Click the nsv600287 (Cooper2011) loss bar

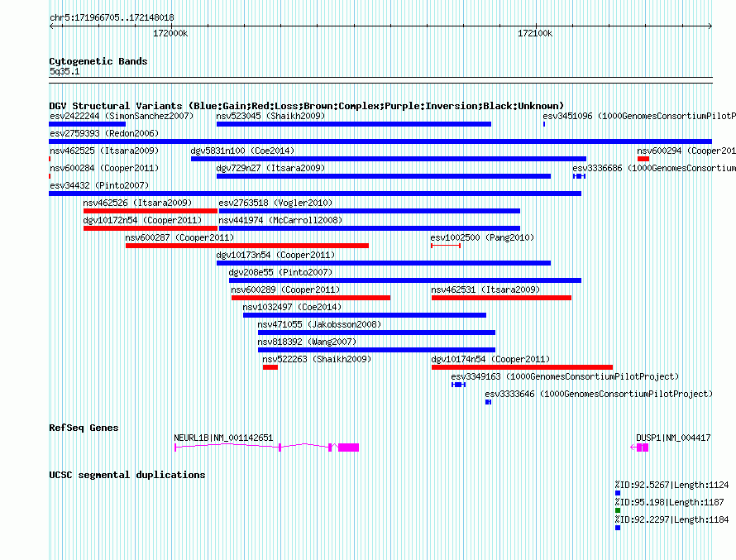coord(247,246)
